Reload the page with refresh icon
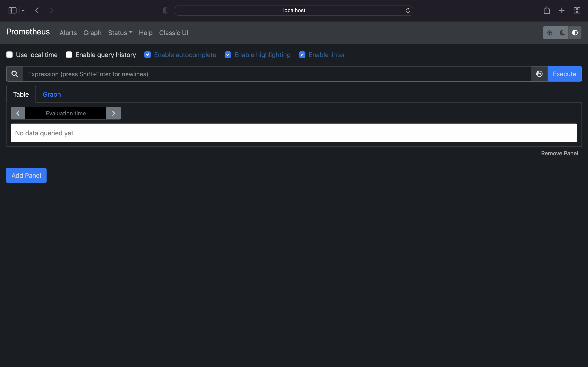Screen dimensions: 588x367 coord(408,10)
